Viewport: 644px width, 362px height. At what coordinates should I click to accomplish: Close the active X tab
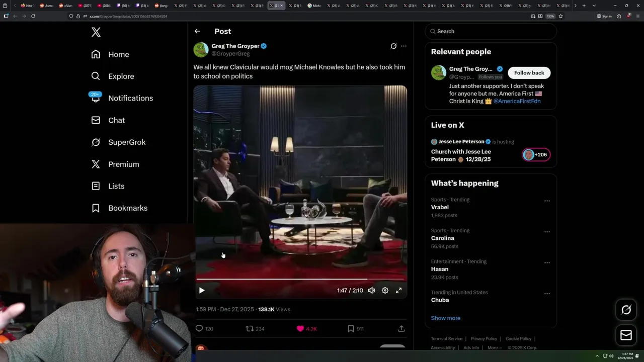281,6
